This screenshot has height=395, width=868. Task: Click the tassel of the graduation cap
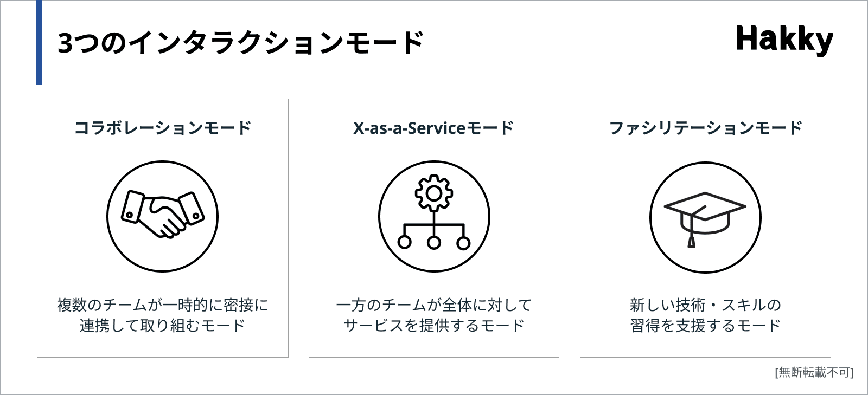point(691,240)
